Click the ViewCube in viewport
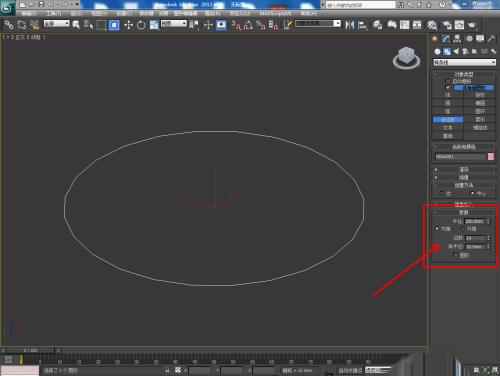The image size is (500, 376). [x=406, y=57]
